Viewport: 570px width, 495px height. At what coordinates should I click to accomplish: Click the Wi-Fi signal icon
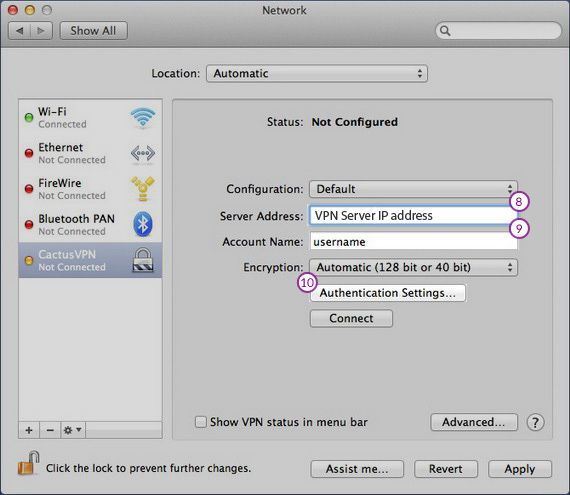pos(142,117)
